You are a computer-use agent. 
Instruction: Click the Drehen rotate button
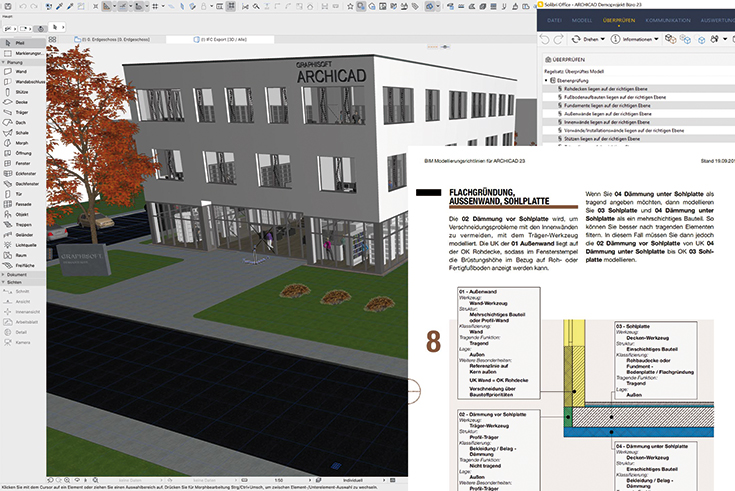pos(586,40)
